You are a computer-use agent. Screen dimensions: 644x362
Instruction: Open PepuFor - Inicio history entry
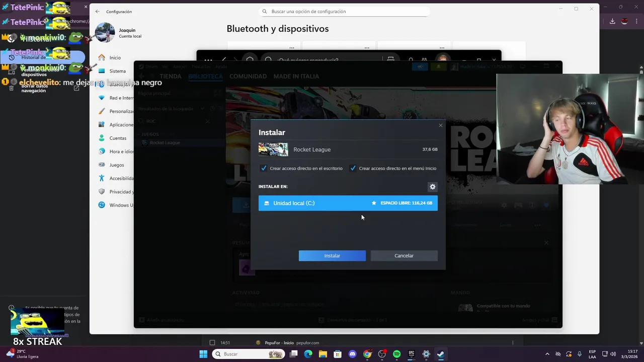[x=279, y=343]
